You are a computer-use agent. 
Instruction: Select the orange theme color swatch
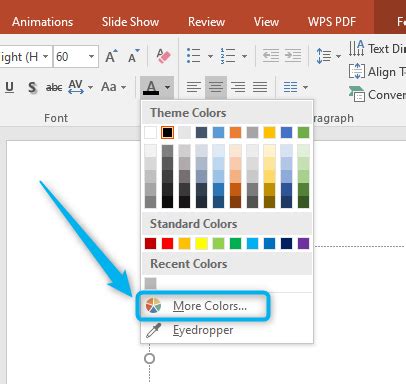[x=235, y=133]
